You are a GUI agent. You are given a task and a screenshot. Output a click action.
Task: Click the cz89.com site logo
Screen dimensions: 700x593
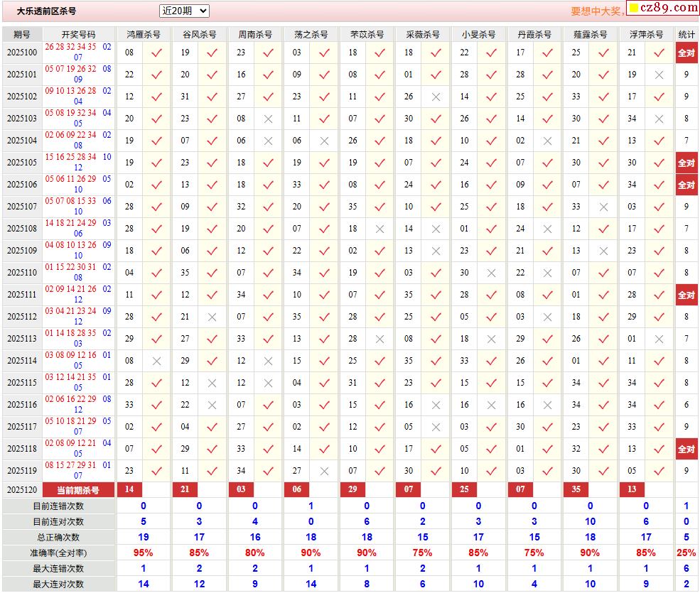[x=669, y=8]
